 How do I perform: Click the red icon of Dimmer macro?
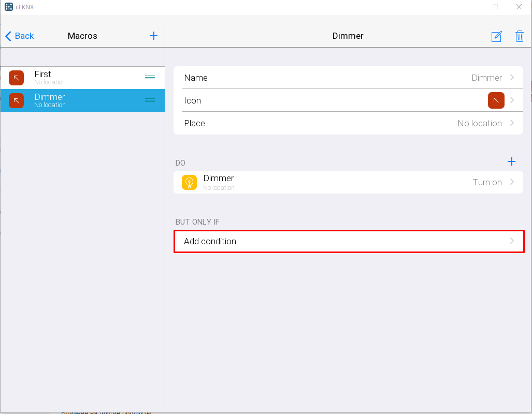click(17, 100)
